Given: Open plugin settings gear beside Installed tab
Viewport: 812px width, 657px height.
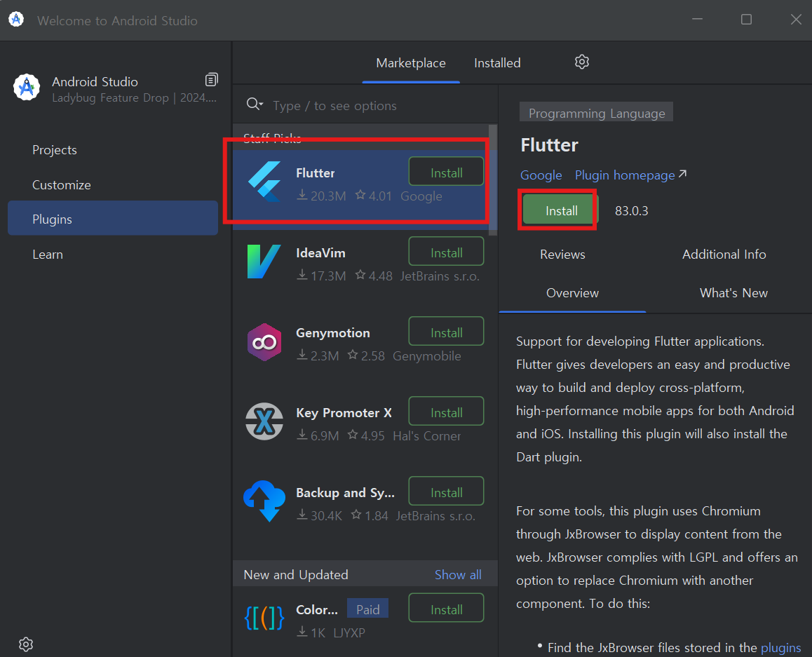Looking at the screenshot, I should [582, 62].
